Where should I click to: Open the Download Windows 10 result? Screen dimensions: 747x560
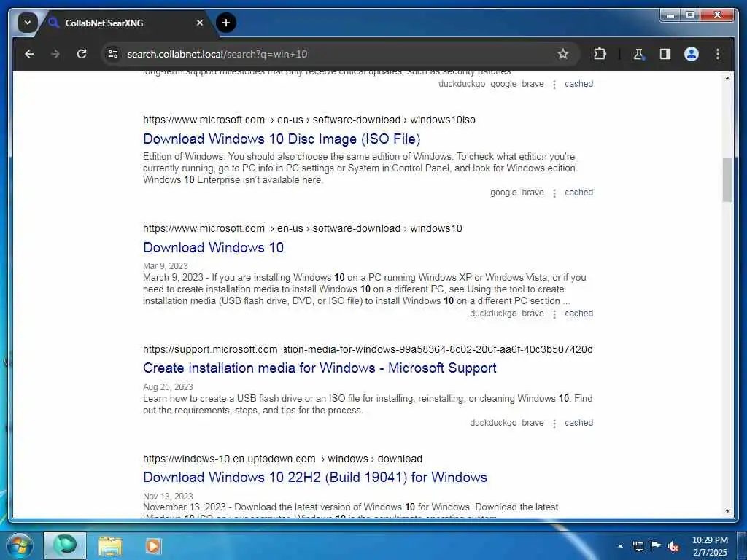click(x=214, y=248)
